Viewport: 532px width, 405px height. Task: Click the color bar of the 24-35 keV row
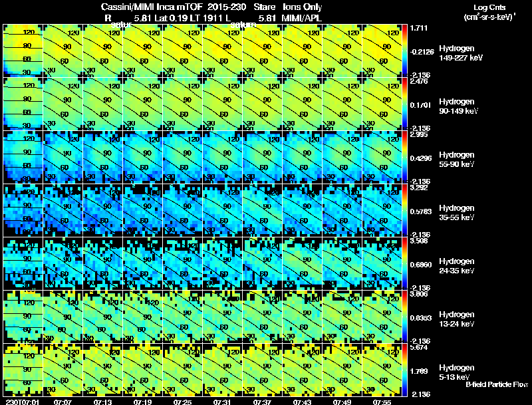point(404,263)
